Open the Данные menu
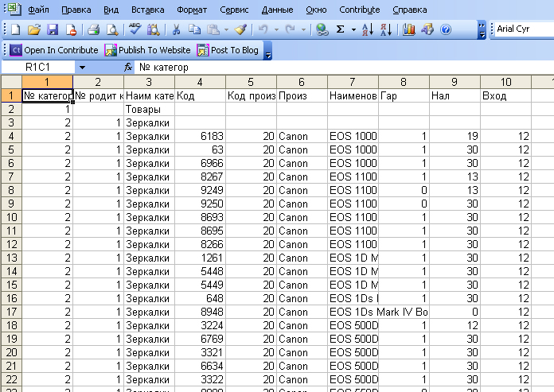 tap(277, 10)
